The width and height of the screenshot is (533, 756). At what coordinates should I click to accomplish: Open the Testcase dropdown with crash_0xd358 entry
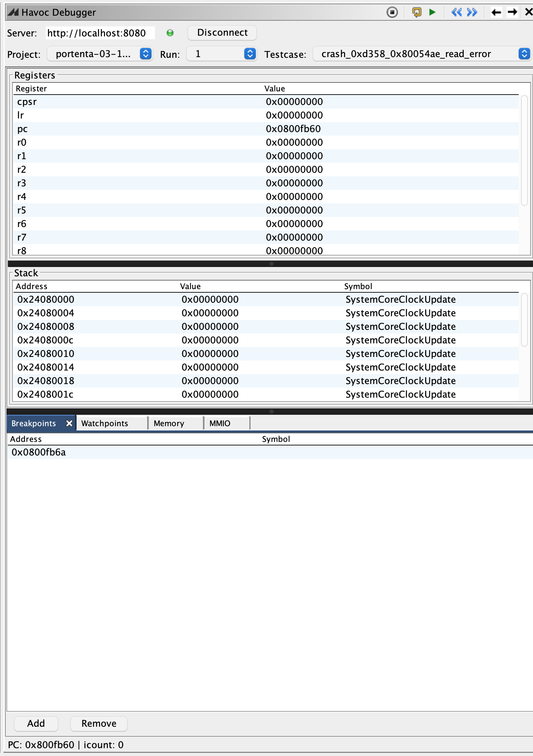(422, 54)
